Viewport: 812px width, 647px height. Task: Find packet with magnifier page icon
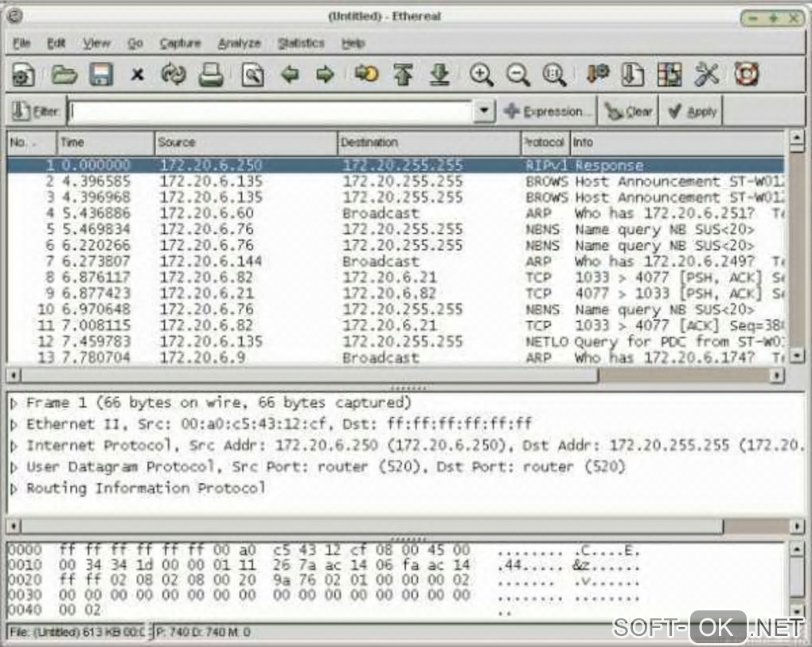point(252,75)
